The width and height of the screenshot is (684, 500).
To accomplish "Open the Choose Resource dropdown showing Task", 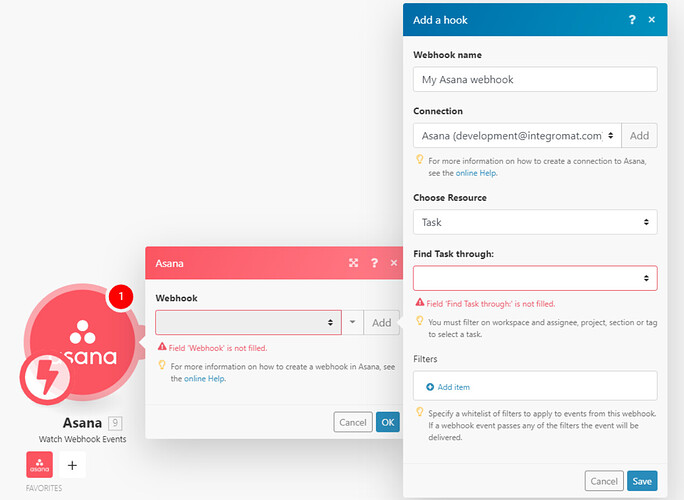I will [x=535, y=222].
